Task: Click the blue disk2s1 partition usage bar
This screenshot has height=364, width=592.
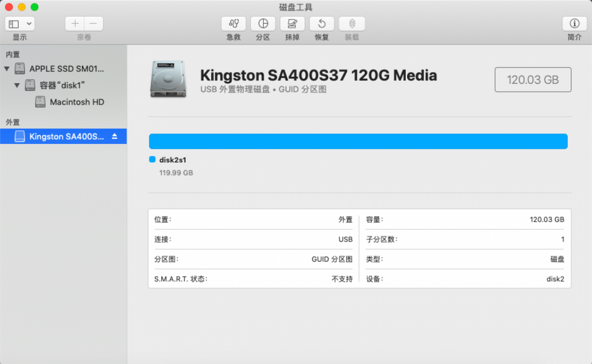Action: [358, 142]
